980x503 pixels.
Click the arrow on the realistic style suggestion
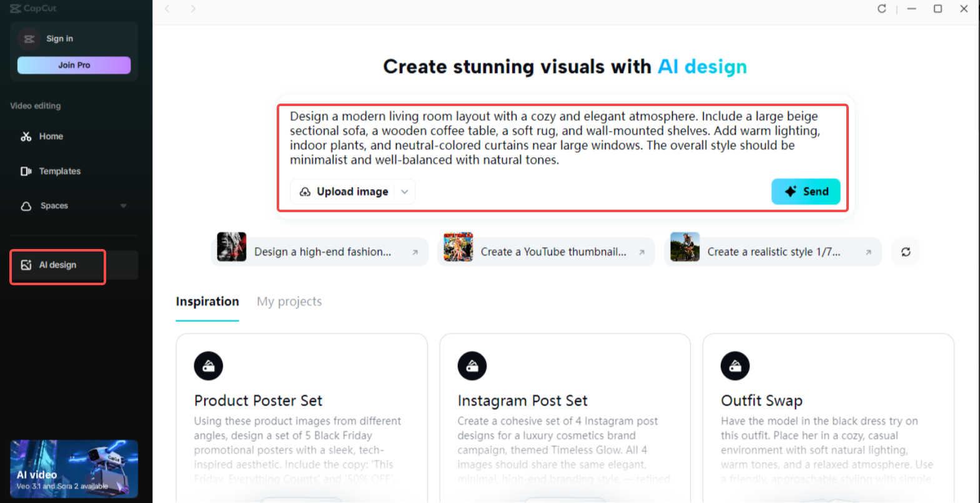coord(868,252)
